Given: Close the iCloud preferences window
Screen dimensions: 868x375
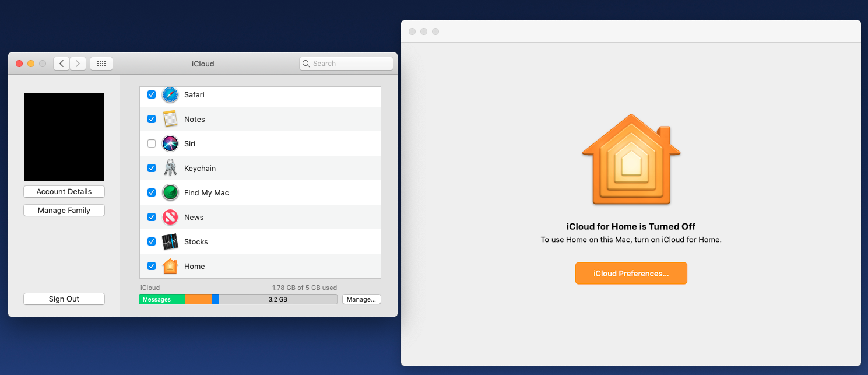Looking at the screenshot, I should click(19, 64).
